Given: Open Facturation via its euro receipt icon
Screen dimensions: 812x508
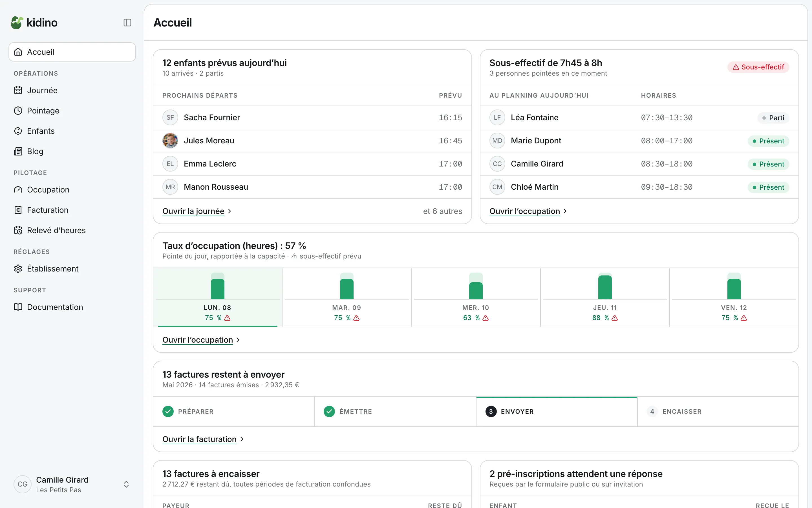Looking at the screenshot, I should [x=18, y=210].
